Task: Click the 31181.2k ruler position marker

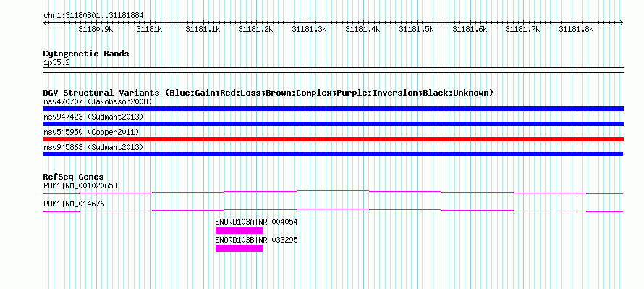Action: click(x=255, y=29)
